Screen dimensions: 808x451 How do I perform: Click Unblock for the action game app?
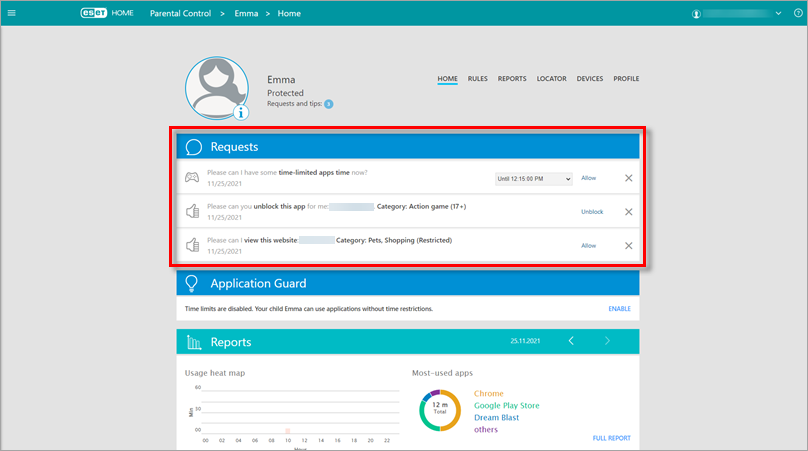592,212
